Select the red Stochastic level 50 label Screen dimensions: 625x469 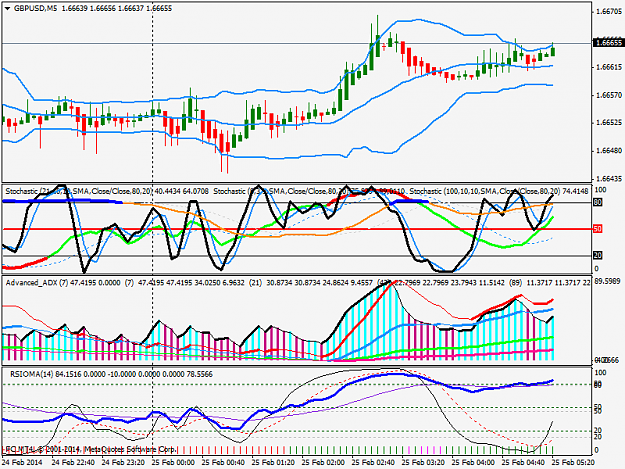pos(597,229)
